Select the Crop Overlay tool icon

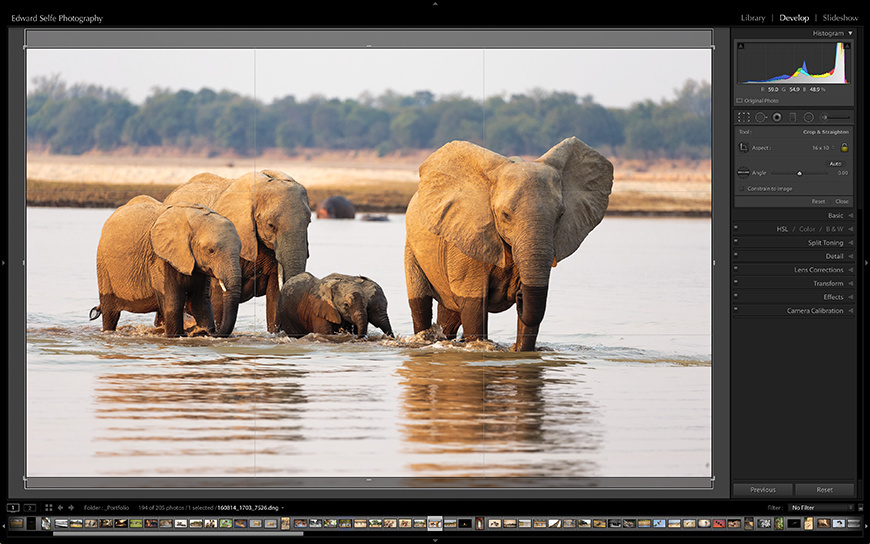pyautogui.click(x=743, y=117)
